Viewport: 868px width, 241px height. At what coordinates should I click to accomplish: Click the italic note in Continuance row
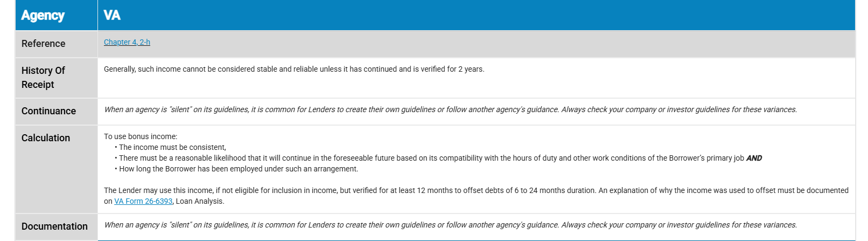450,109
